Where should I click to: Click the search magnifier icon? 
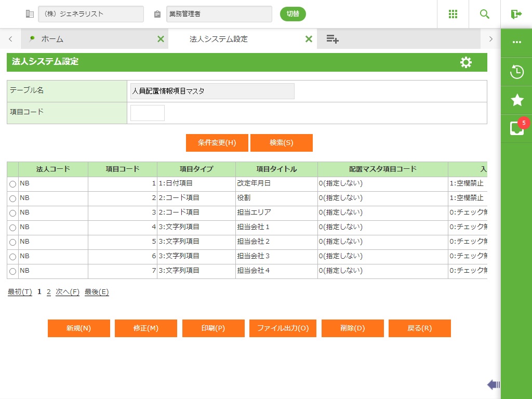coord(484,14)
